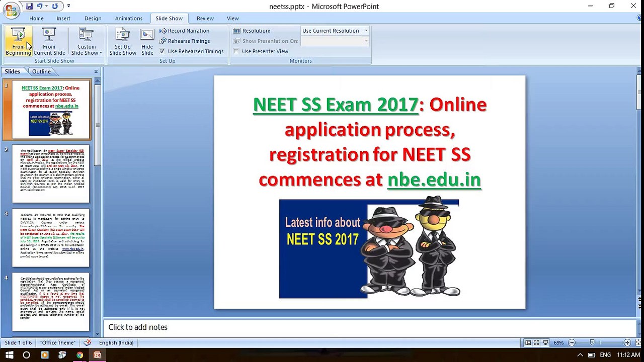This screenshot has height=362, width=644.
Task: Click the Resolution monitor icon
Action: point(236,31)
